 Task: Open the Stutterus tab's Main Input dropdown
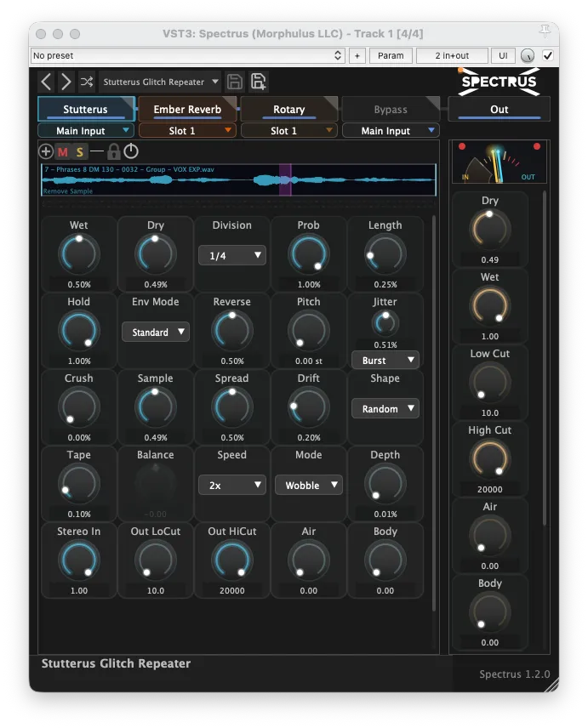click(x=86, y=131)
